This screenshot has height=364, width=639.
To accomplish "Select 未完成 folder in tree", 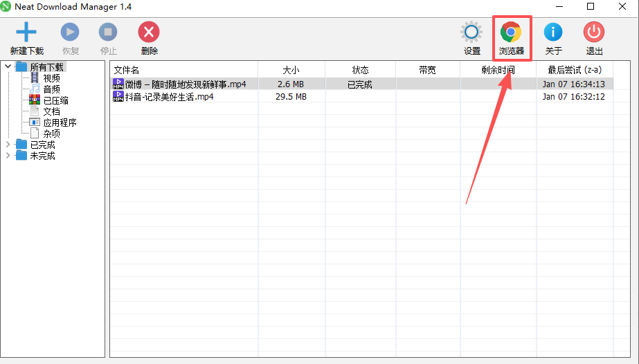I will pyautogui.click(x=35, y=156).
